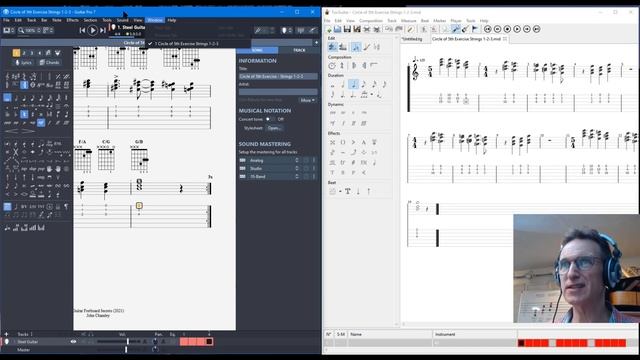Viewport: 640px width, 360px height.
Task: Click Play in TuxGuitar transport controls
Action: (x=517, y=29)
